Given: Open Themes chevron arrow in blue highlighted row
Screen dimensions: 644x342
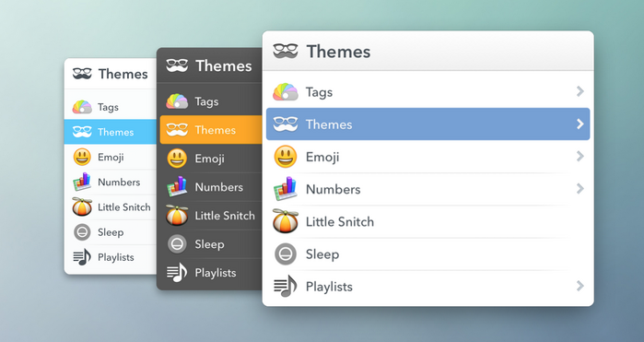Looking at the screenshot, I should point(580,124).
